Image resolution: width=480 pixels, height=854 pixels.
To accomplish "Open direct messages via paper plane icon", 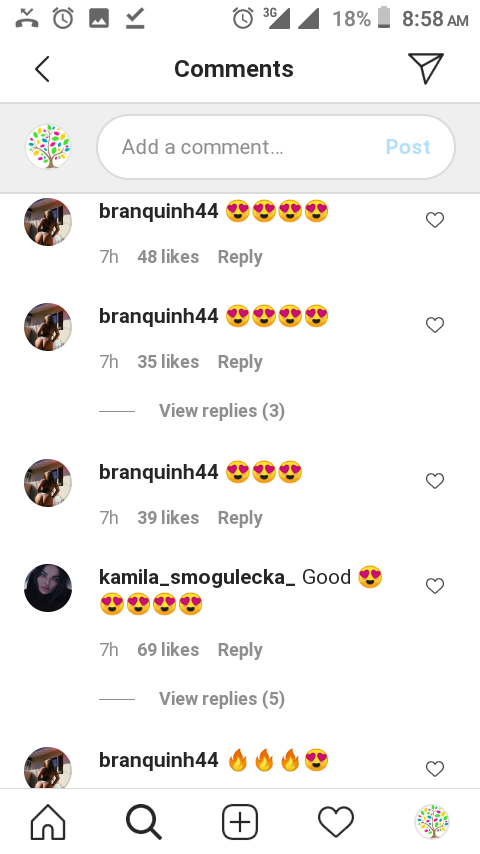I will (x=426, y=69).
